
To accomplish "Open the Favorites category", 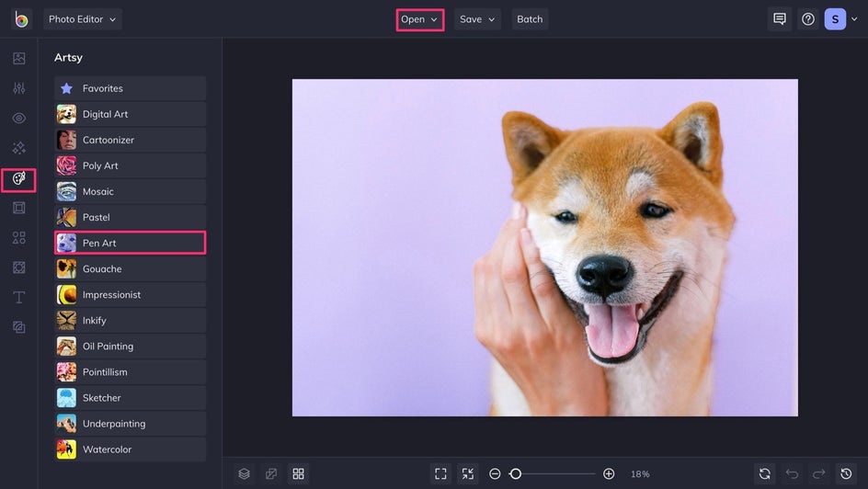I will coord(130,88).
